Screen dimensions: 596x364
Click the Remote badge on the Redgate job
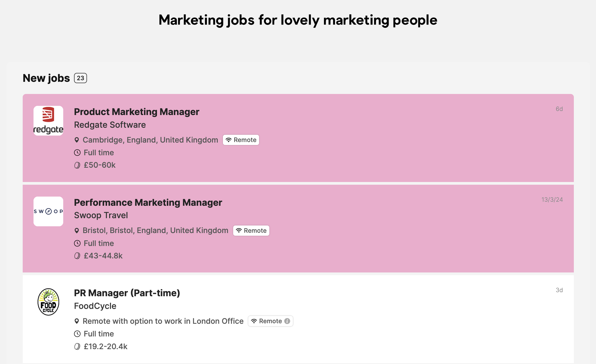tap(241, 140)
